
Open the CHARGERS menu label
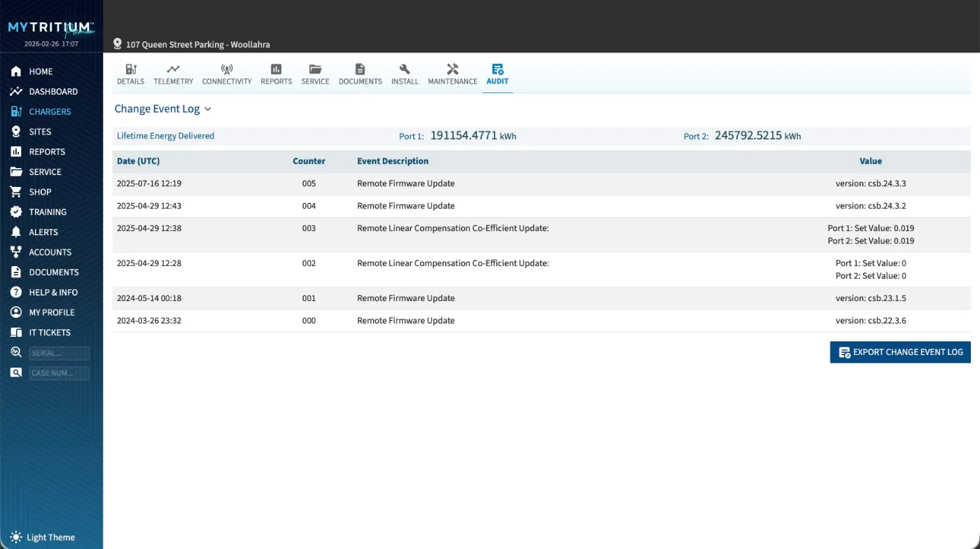[50, 112]
